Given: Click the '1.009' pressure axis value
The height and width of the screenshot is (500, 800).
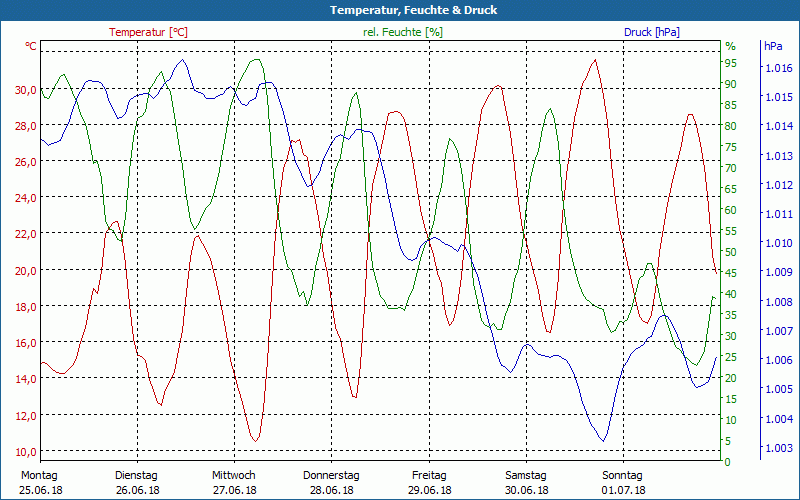Looking at the screenshot, I should pos(779,272).
